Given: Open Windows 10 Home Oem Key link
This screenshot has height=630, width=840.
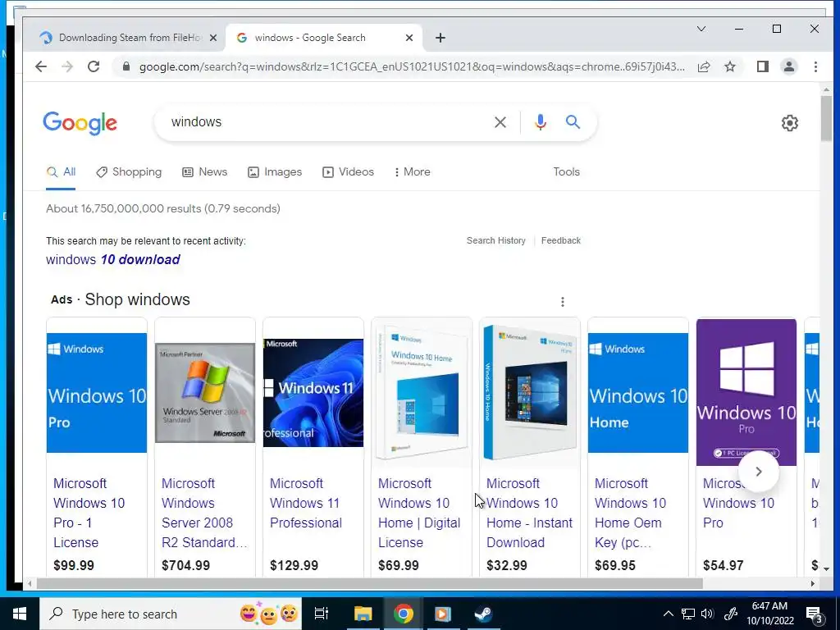Looking at the screenshot, I should [x=631, y=513].
